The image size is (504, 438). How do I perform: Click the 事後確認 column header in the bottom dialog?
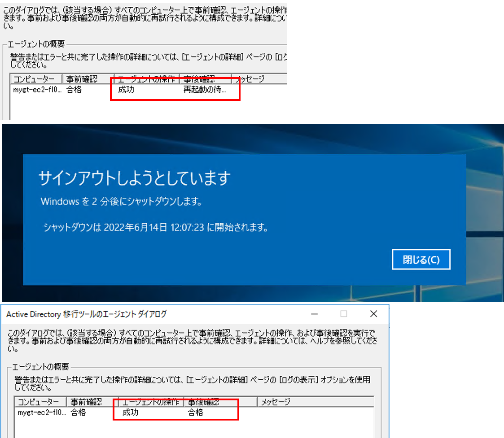(220, 402)
